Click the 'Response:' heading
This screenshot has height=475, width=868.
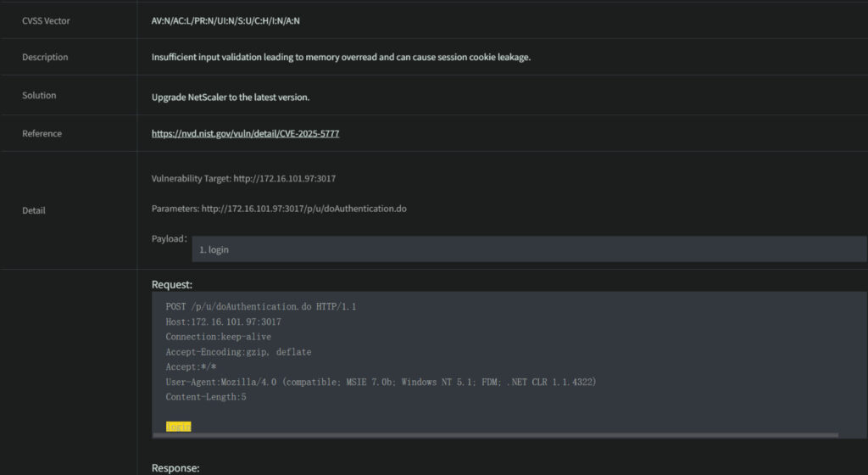click(175, 468)
